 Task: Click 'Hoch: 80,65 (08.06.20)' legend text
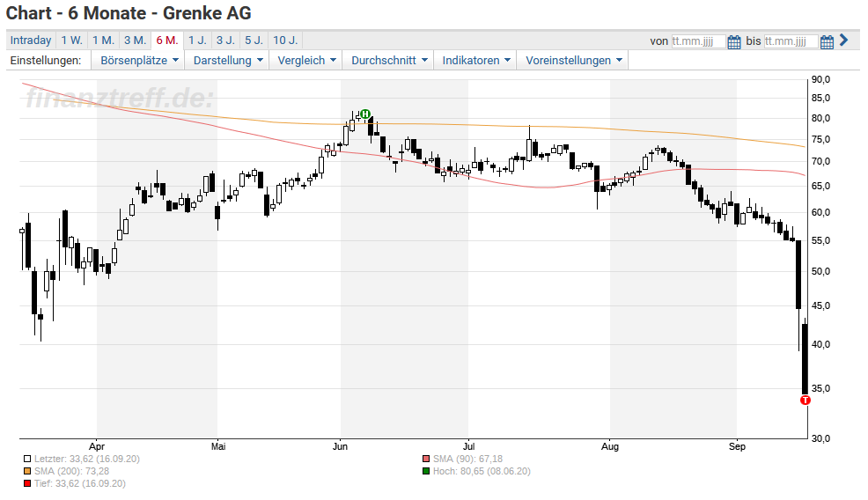[482, 471]
